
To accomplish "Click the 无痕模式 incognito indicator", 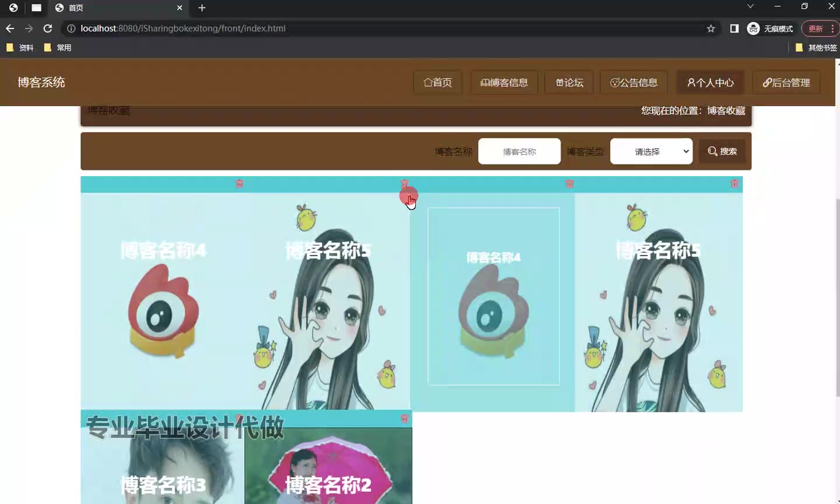I will (x=770, y=28).
